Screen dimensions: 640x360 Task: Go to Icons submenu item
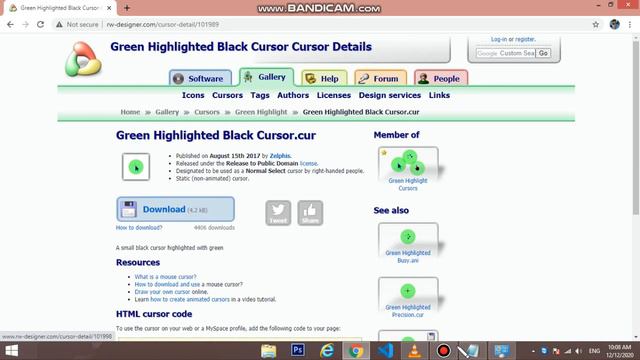point(193,95)
